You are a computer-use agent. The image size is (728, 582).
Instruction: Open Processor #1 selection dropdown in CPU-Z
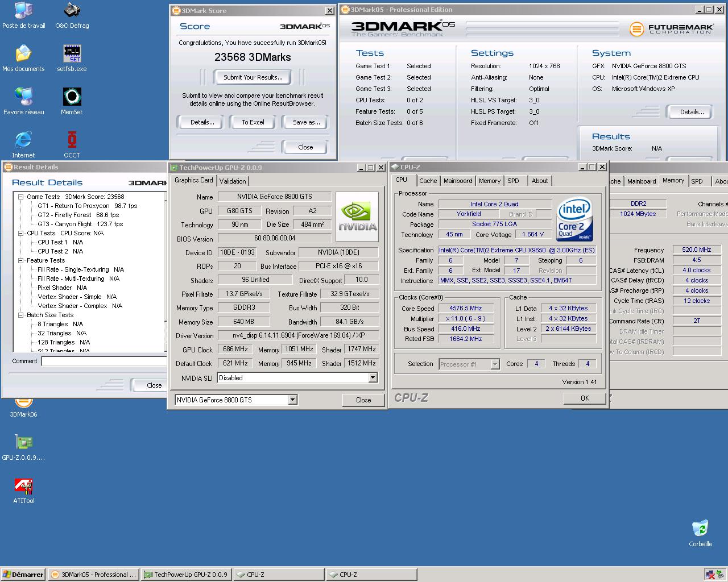[495, 364]
